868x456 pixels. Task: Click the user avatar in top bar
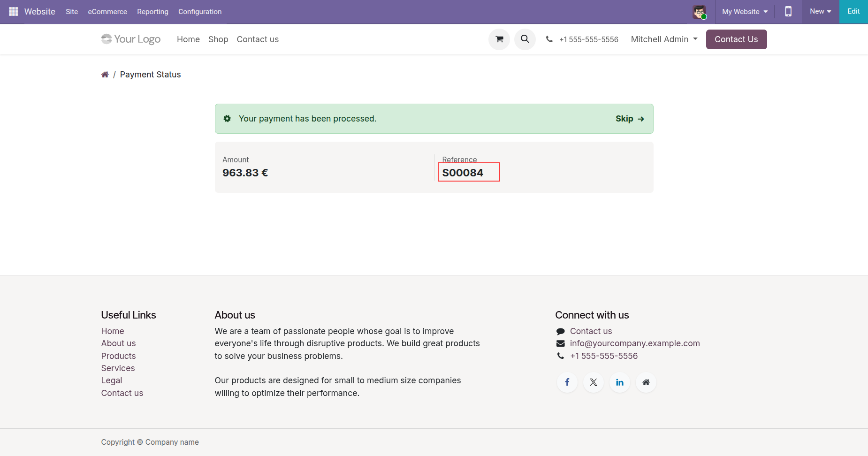pos(699,12)
